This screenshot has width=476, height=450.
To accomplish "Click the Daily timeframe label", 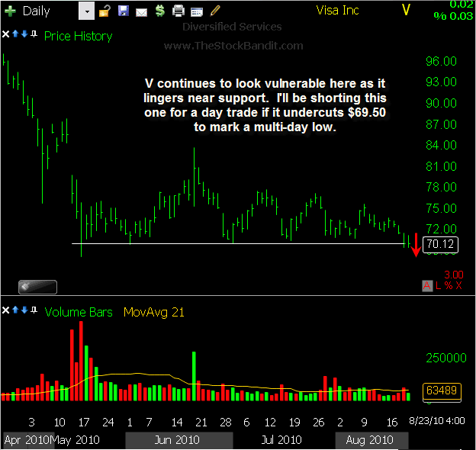I will pos(37,11).
